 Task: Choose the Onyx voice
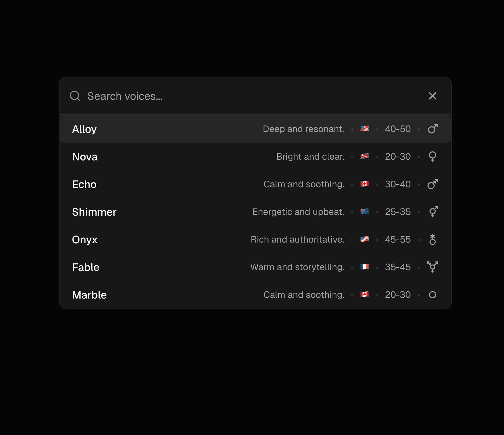[85, 240]
